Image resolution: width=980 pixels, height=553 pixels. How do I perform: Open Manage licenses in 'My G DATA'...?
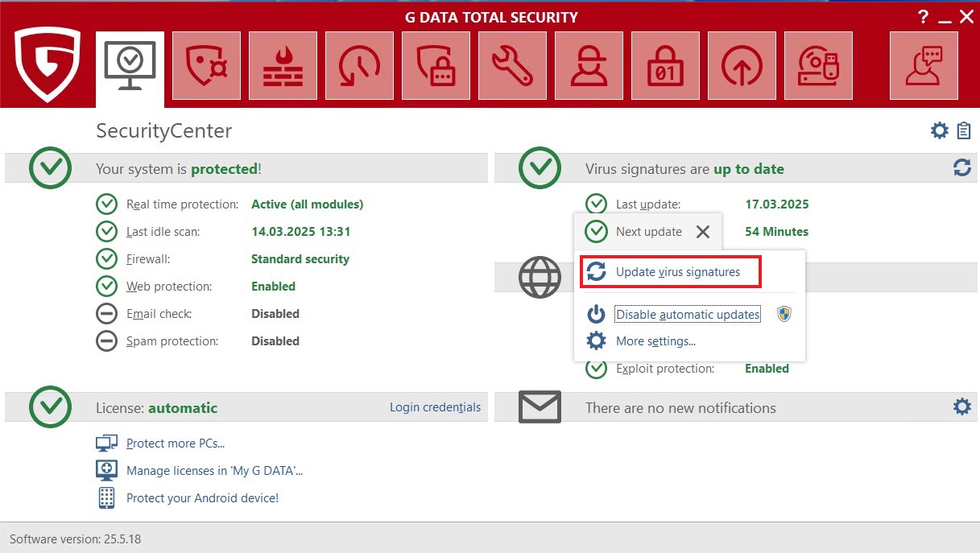click(x=214, y=470)
